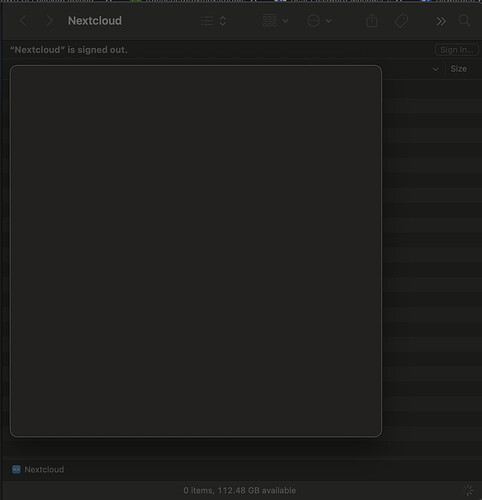Click the 0 items status bar text
Screen dimensions: 482x500
tap(240, 490)
